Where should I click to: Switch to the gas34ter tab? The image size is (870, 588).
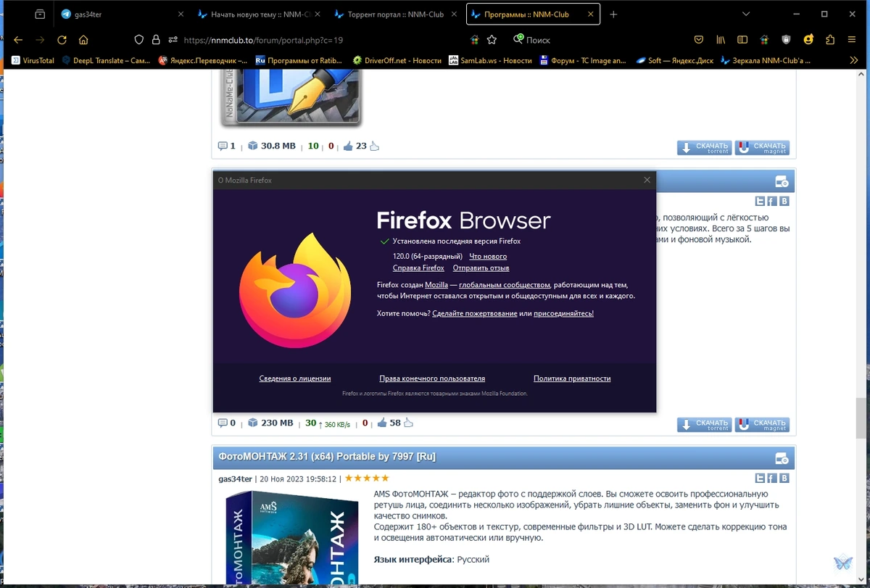click(x=120, y=15)
